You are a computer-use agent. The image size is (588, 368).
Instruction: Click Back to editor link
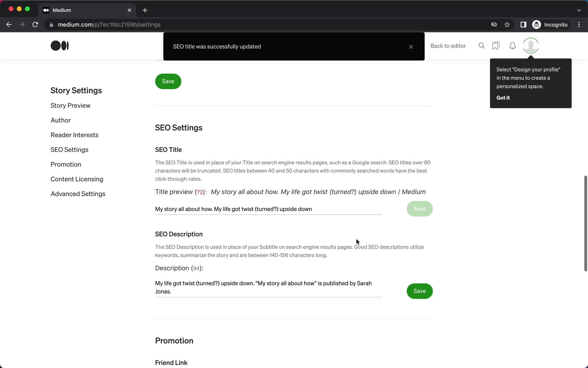pos(448,45)
